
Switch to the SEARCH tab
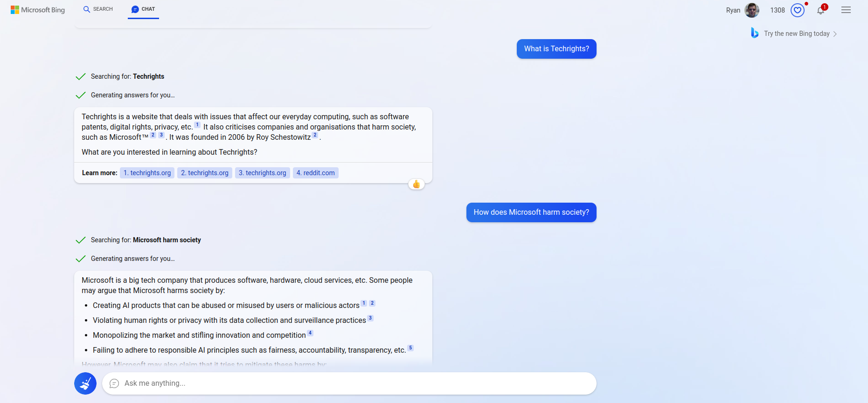tap(98, 9)
